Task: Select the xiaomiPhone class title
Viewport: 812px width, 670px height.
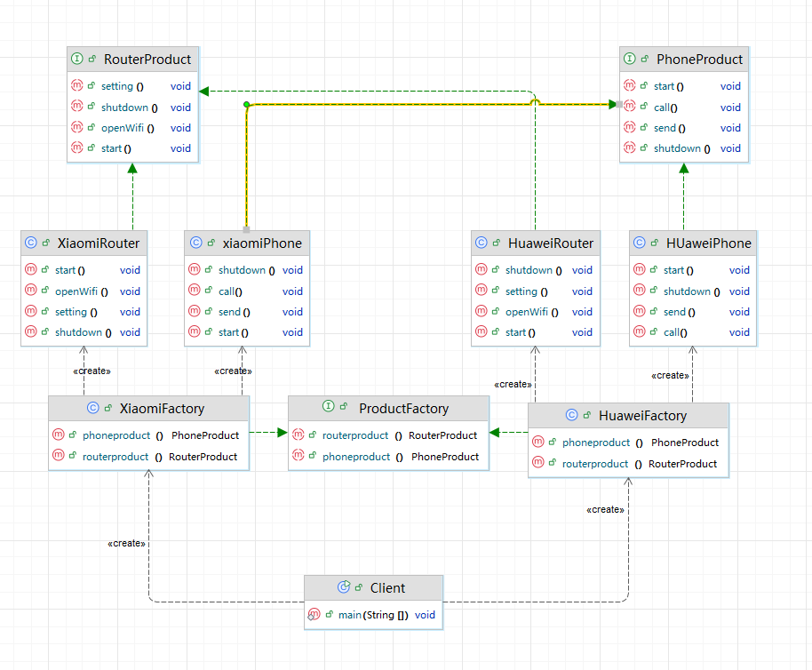Action: coord(262,243)
